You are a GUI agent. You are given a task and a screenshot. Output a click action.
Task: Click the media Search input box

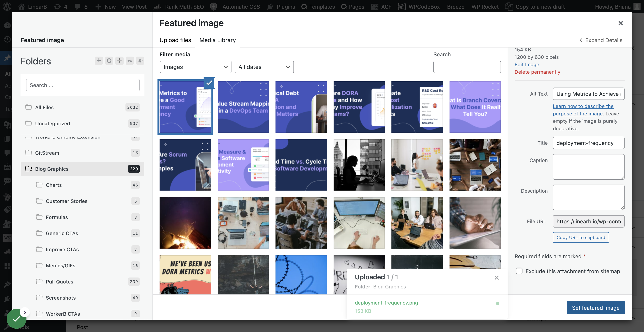point(467,67)
